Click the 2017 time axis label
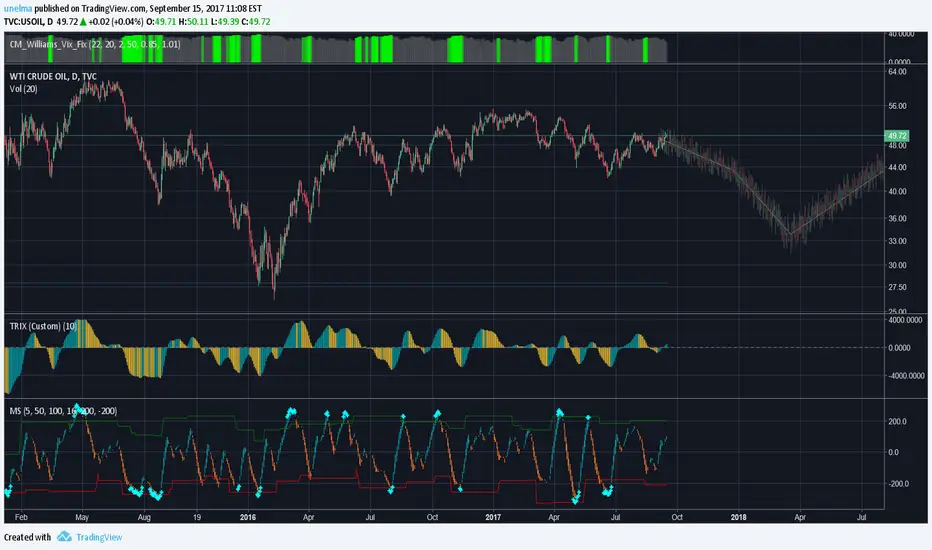 pos(493,517)
